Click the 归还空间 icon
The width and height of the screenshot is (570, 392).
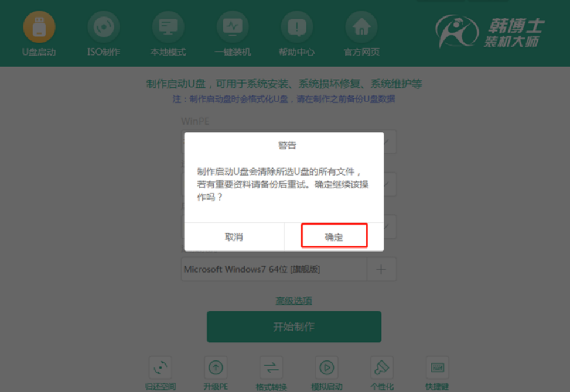(161, 367)
